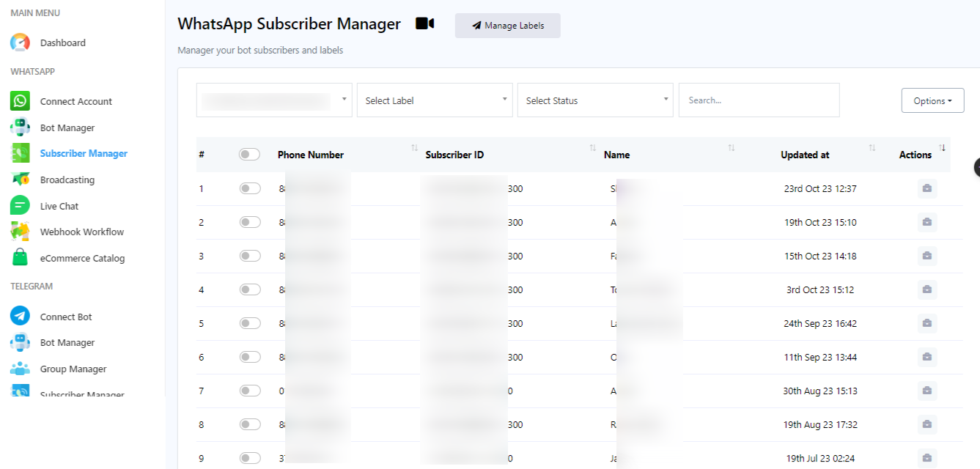
Task: Enable the toggle for subscriber row 3
Action: pyautogui.click(x=249, y=256)
